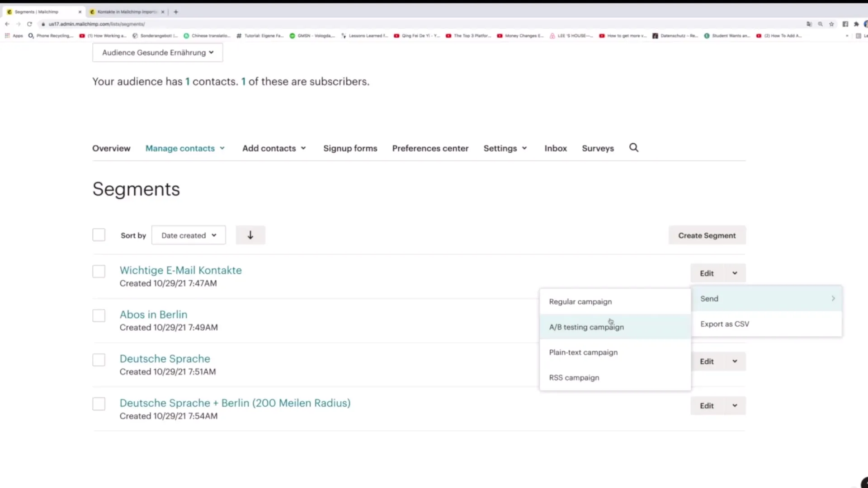Screen dimensions: 868x488
Task: Open the Signup forms tab
Action: [350, 148]
